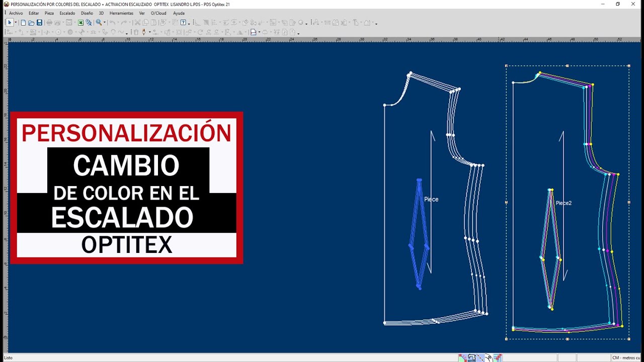This screenshot has width=644, height=362.
Task: Select the arrow pointer tool
Action: (10, 23)
